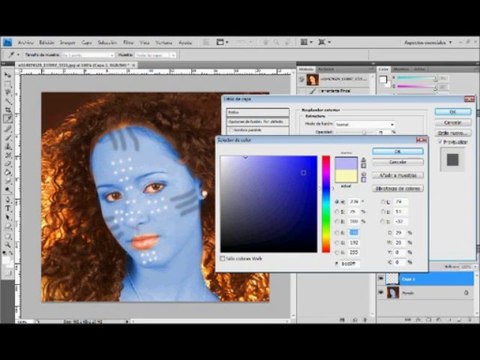Click the Fondo layer lock icon
The height and width of the screenshot is (360, 480).
point(466,293)
